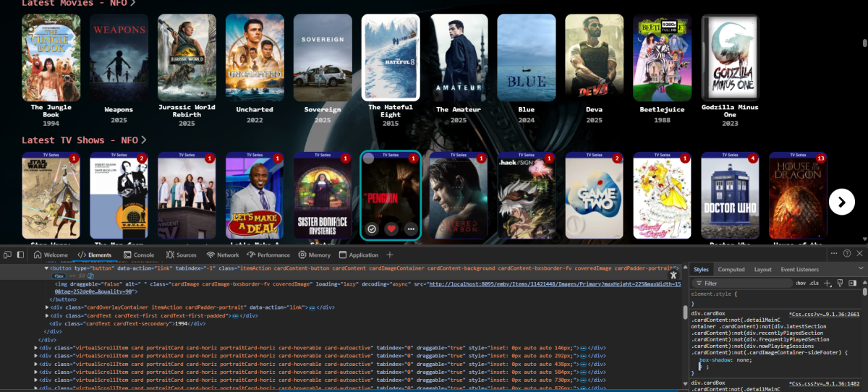868x392 pixels.
Task: Open the Sovereign movie poster
Action: (323, 57)
